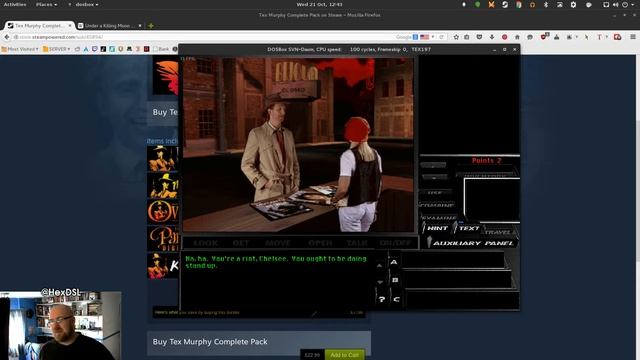Click the Bluetooth tray icon

click(546, 4)
